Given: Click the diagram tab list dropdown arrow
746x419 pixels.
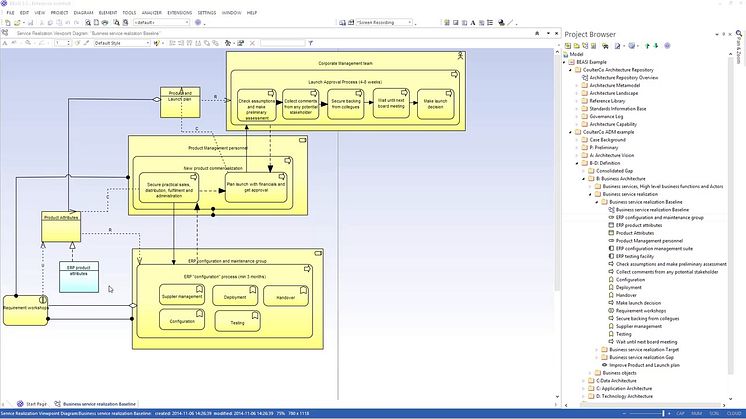Looking at the screenshot, I should coord(548,33).
